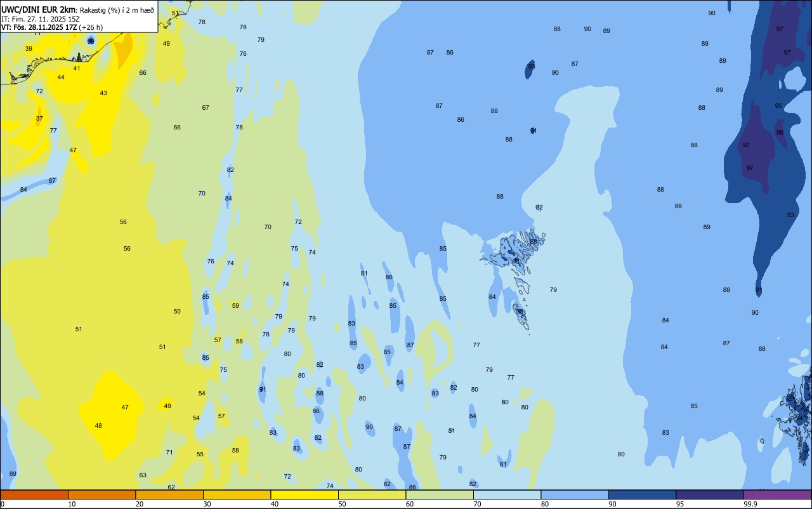Click the humidity value 59 on the map
The image size is (812, 509).
click(x=235, y=306)
